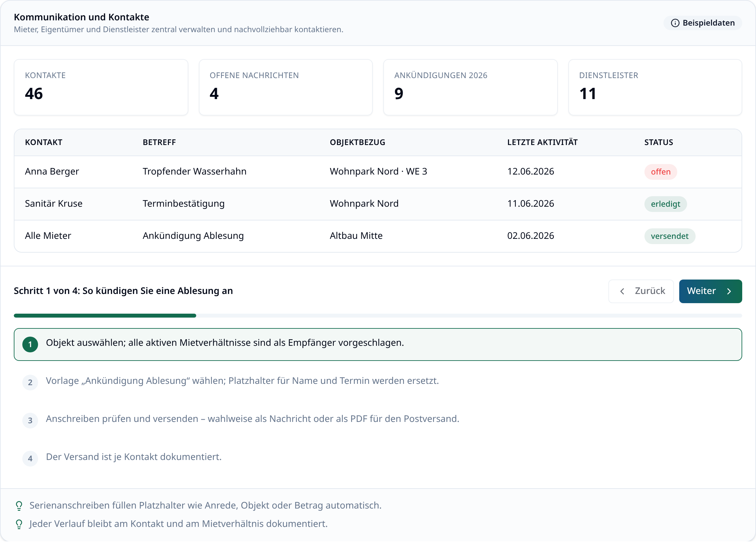Select the Anna Berger contact cell

pyautogui.click(x=52, y=171)
